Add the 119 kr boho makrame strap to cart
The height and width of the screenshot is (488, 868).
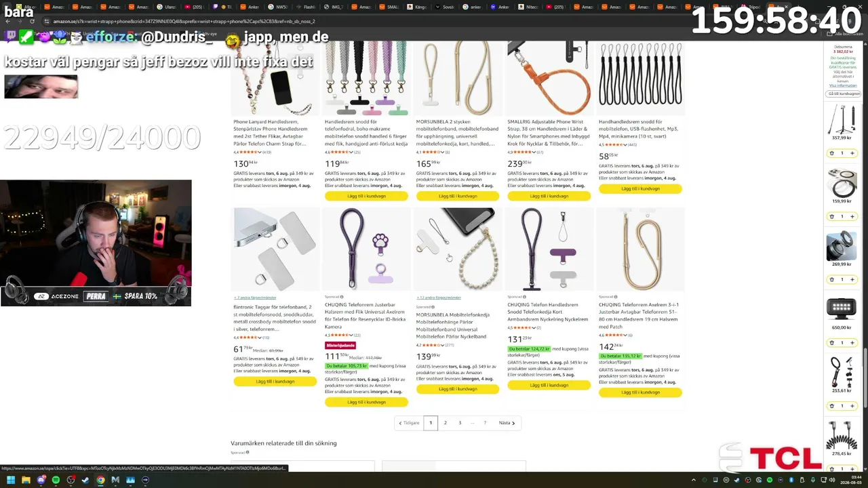click(366, 196)
